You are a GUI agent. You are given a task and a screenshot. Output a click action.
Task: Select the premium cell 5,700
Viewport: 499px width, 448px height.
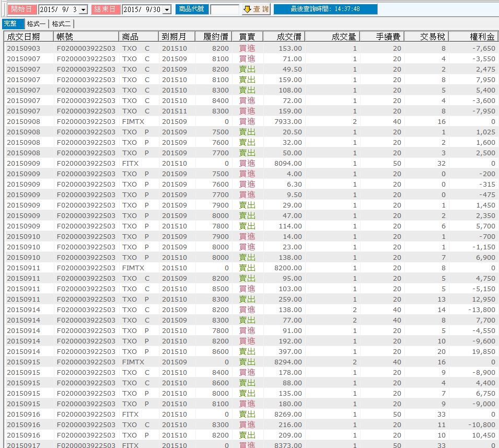[x=485, y=226]
